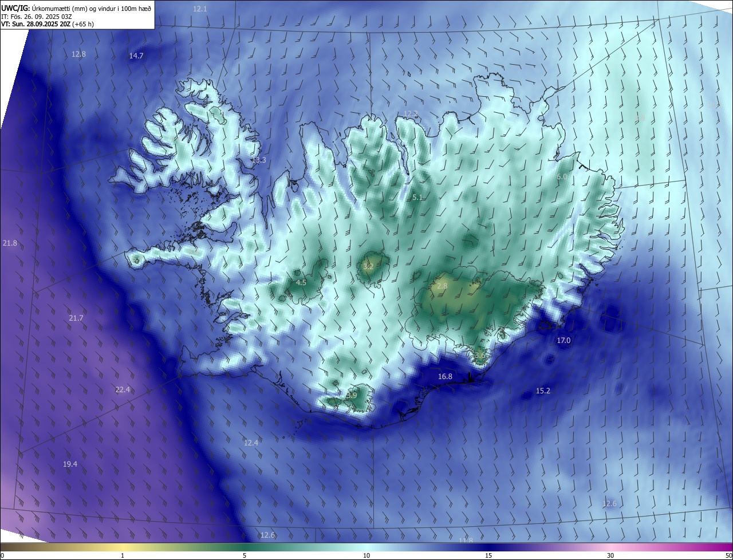The height and width of the screenshot is (560, 733).
Task: Click the 2.8 value on the glacier
Action: (x=442, y=286)
